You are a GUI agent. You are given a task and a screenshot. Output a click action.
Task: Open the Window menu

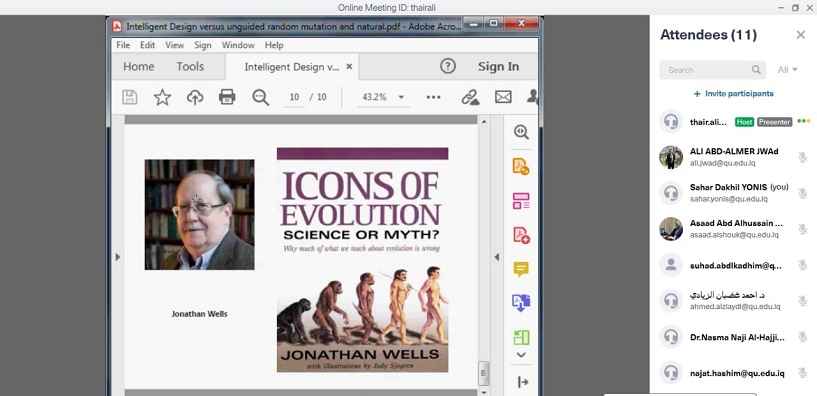pyautogui.click(x=238, y=45)
